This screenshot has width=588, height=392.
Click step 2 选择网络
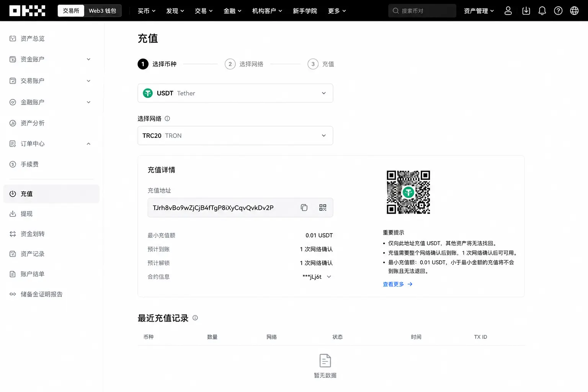(x=244, y=64)
